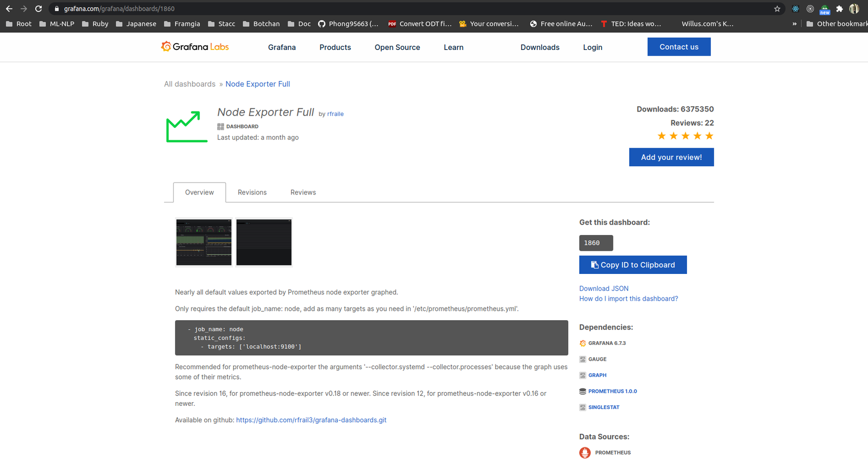
Task: Open the TED: Ideas bookmark
Action: (631, 24)
